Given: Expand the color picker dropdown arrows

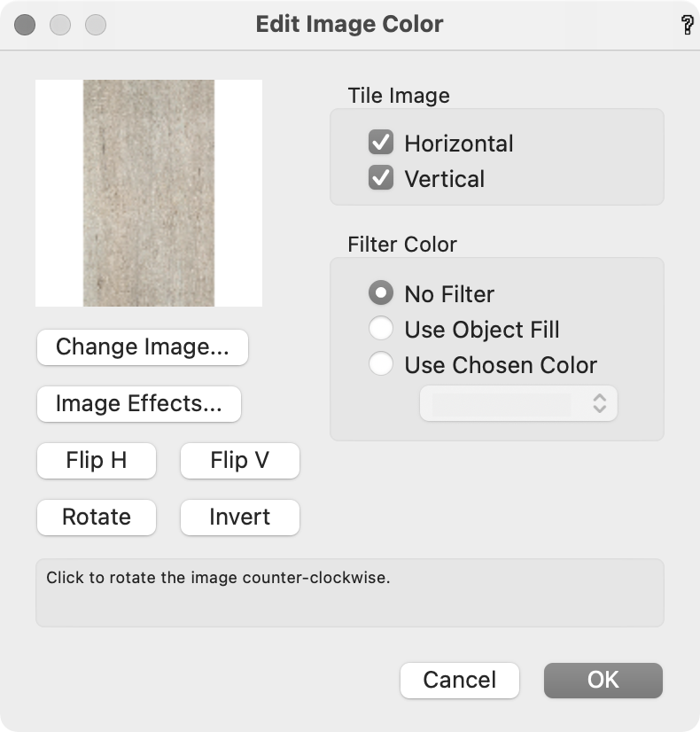Looking at the screenshot, I should pos(600,403).
